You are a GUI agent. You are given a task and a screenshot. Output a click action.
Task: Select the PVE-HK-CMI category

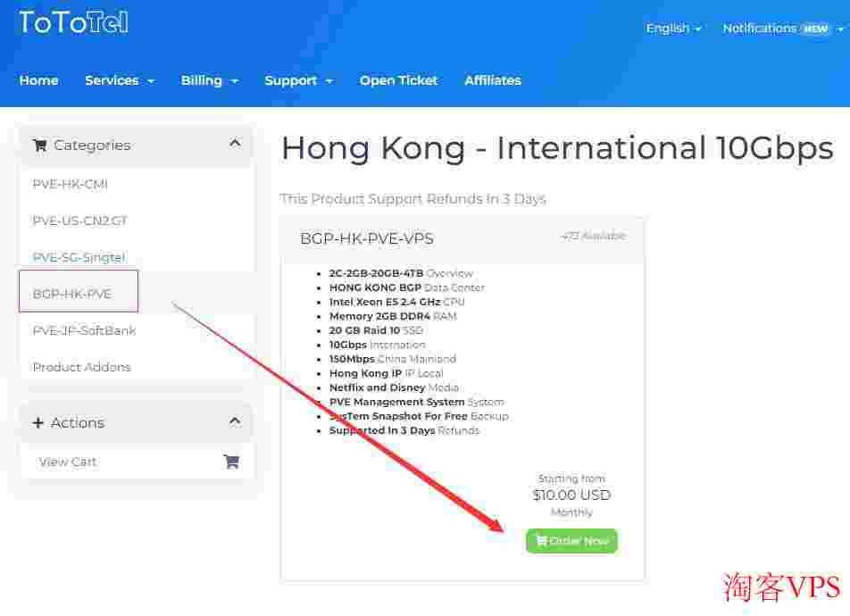[x=137, y=185]
